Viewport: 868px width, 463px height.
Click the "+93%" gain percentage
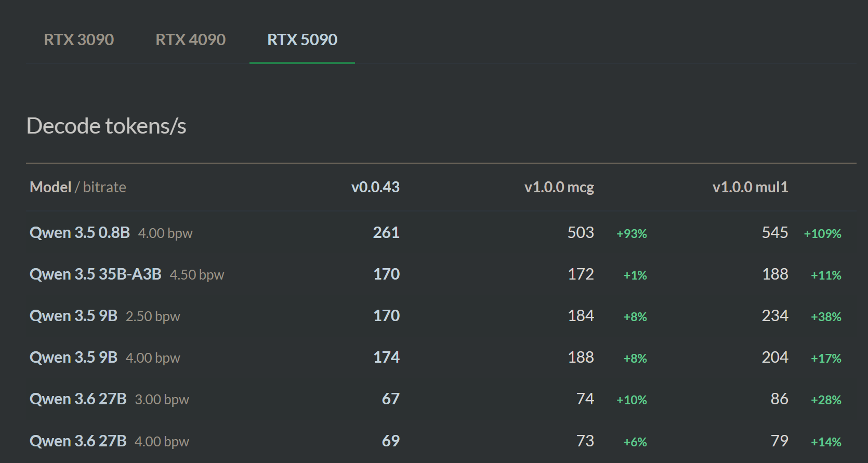tap(632, 234)
